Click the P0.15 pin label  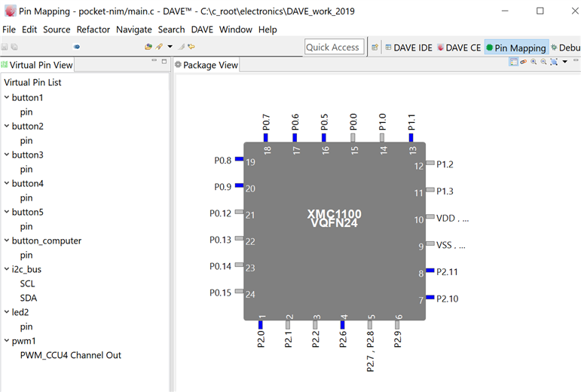coord(221,293)
